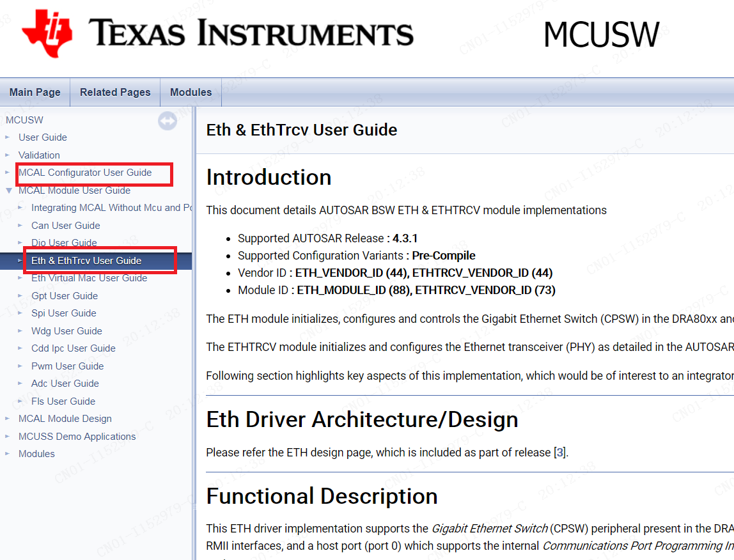Expand the Validation section
Image resolution: width=734 pixels, height=560 pixels.
tap(8, 155)
